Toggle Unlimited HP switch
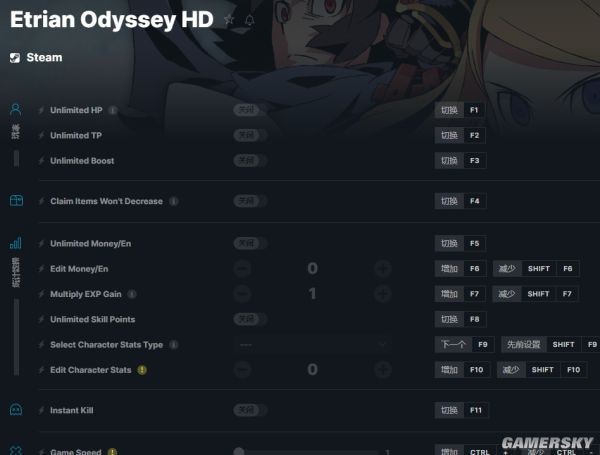This screenshot has width=600, height=455. pyautogui.click(x=250, y=110)
